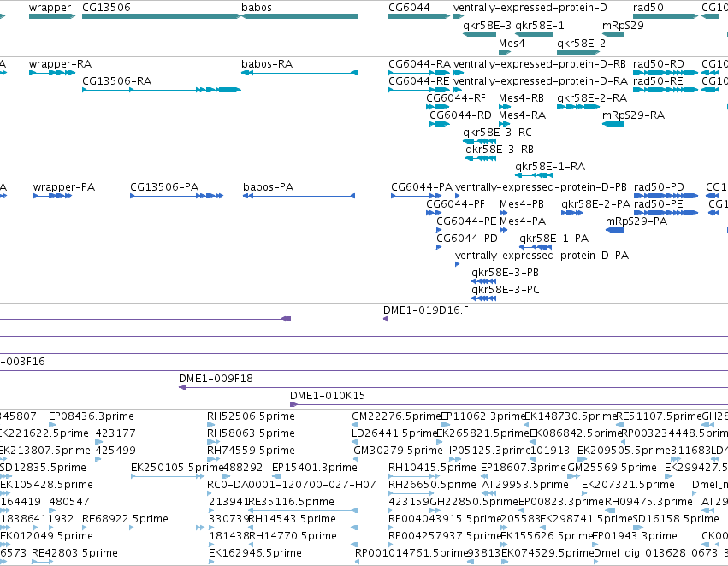Click qkr58E-2-RA transcript label
Screen dimensions: 728x566
(592, 98)
